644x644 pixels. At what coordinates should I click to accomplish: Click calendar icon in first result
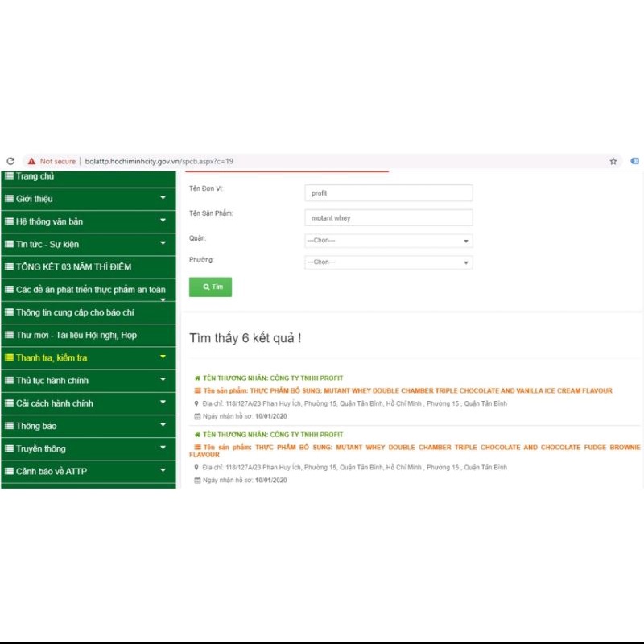tap(197, 416)
